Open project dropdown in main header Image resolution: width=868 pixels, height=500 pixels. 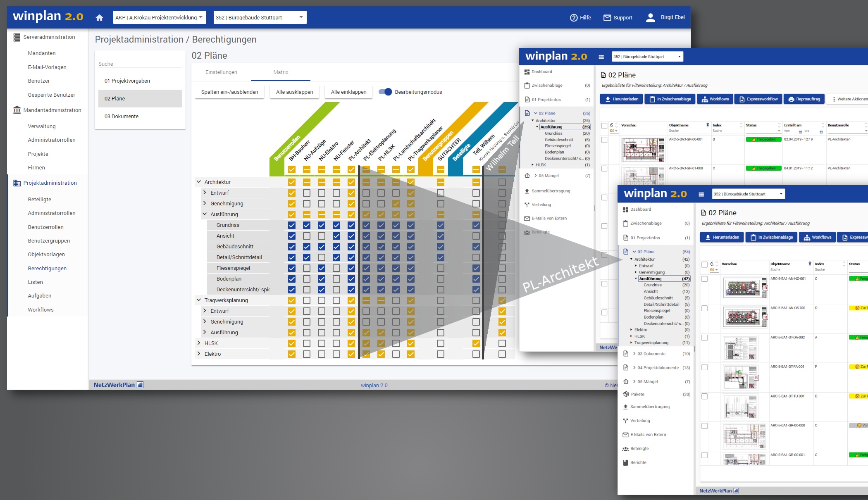(260, 17)
